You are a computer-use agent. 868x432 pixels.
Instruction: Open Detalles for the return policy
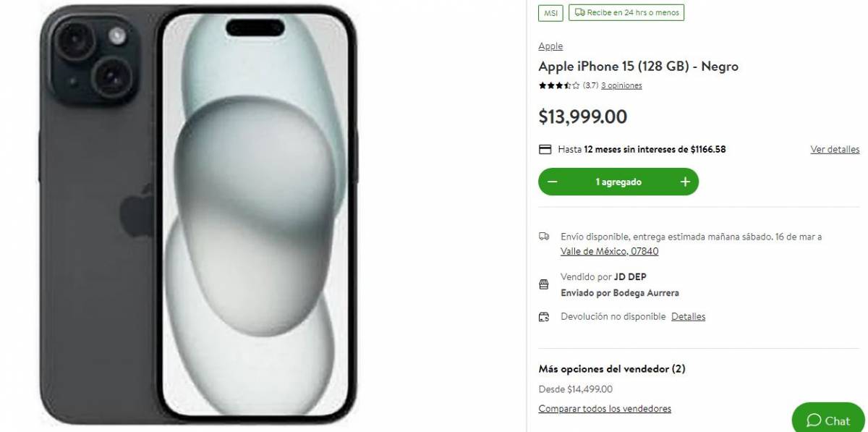688,316
